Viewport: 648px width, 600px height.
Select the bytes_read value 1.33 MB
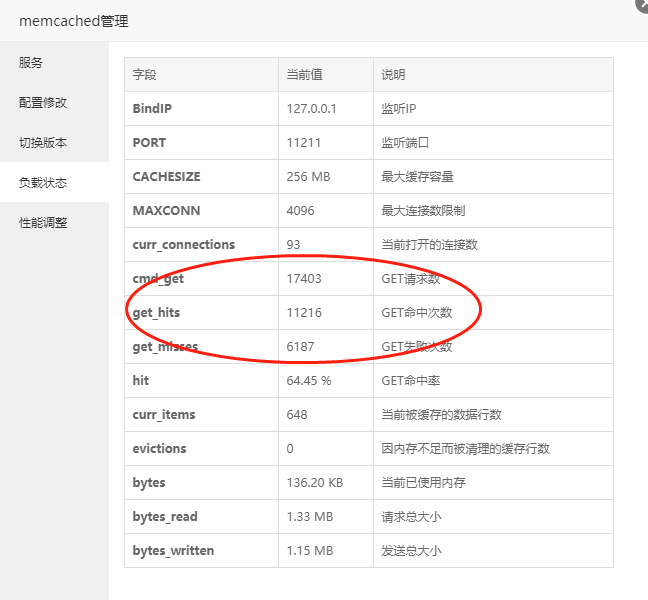pos(308,517)
